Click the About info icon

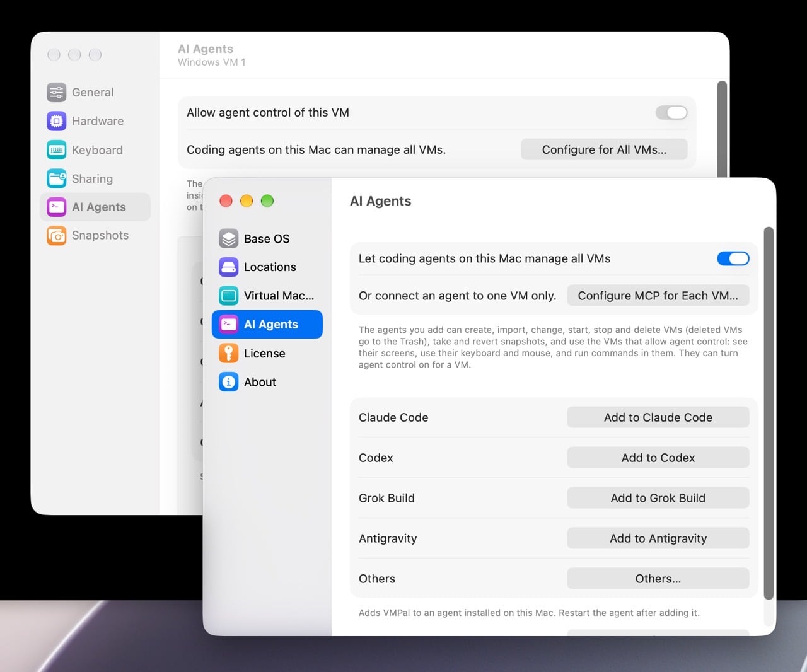click(229, 382)
